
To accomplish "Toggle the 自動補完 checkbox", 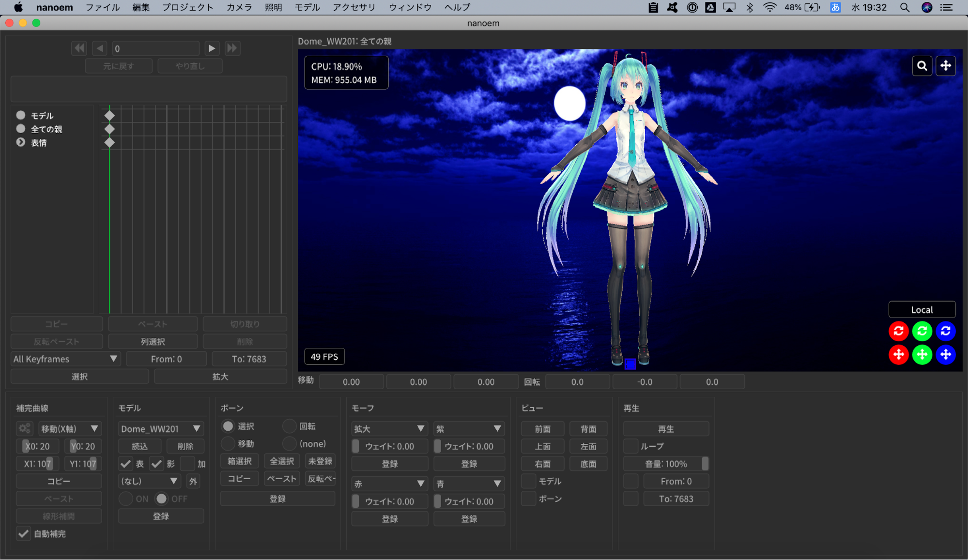I will point(23,534).
